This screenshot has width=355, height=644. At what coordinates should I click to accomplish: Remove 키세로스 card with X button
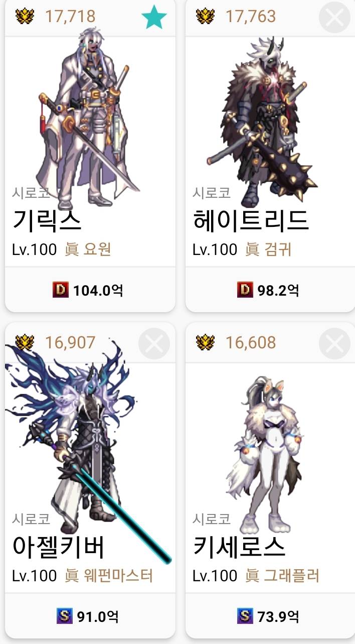coord(334,343)
